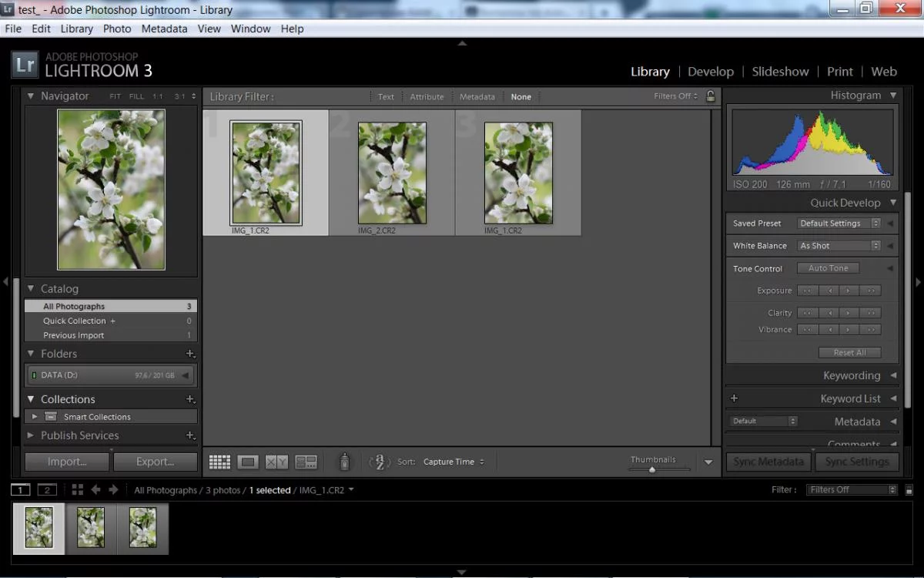Select the IMG_2.CR2 thumbnail in grid
The width and height of the screenshot is (924, 578).
392,173
